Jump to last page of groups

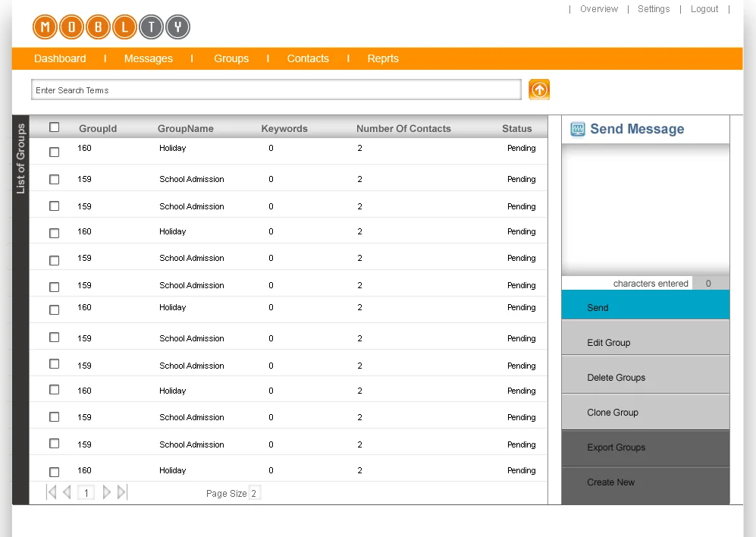[123, 492]
